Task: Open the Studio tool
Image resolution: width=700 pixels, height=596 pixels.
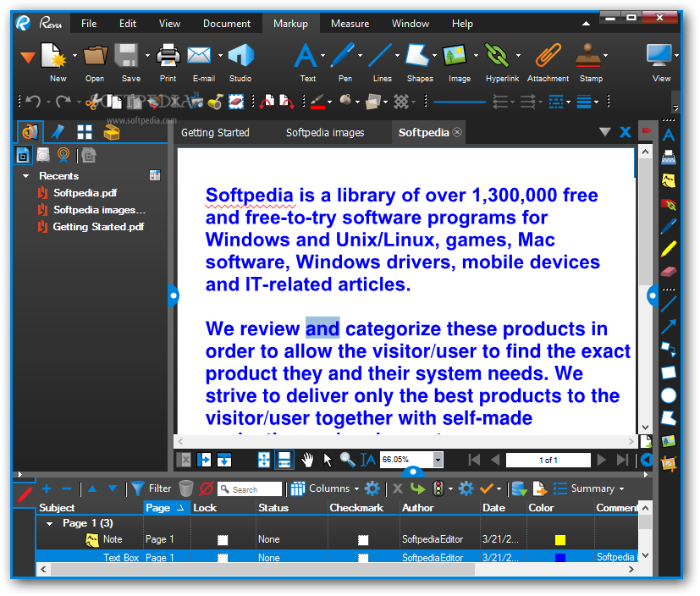Action: tap(240, 55)
